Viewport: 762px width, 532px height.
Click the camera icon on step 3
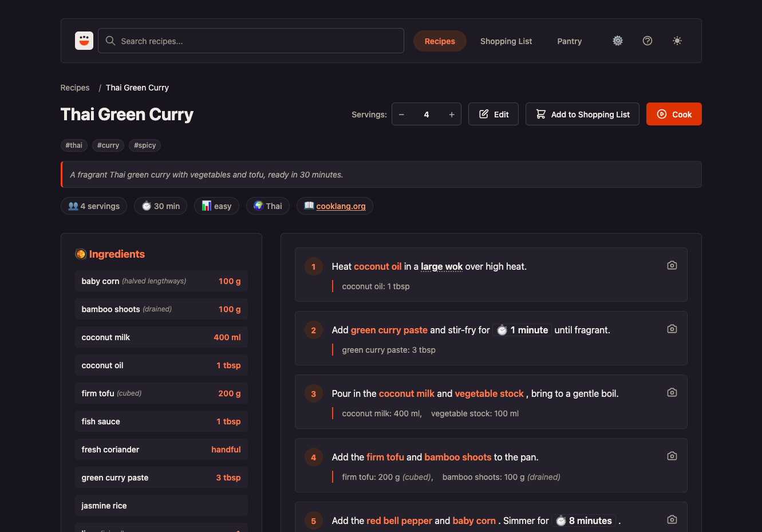[x=672, y=392]
